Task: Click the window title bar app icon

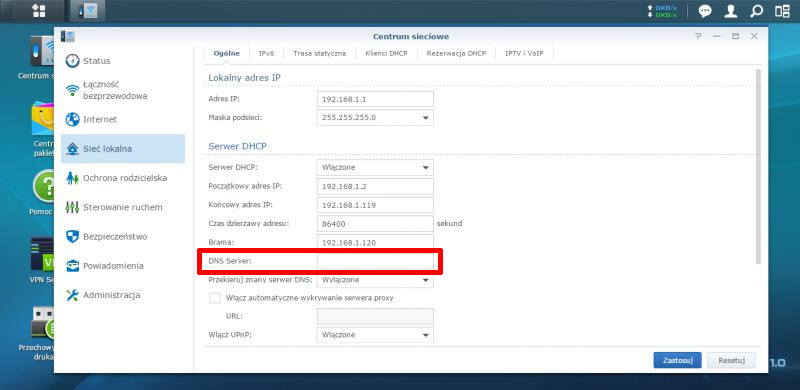Action: [68, 36]
